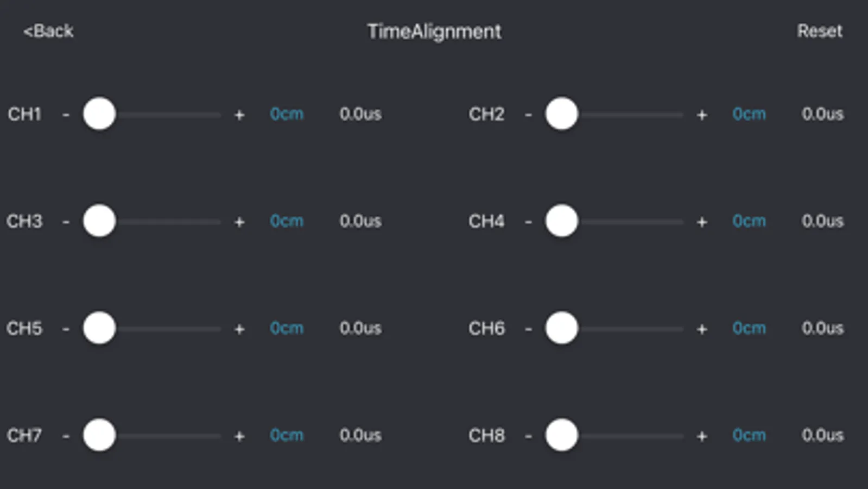Image resolution: width=868 pixels, height=489 pixels.
Task: Click the minus button for CH5
Action: pyautogui.click(x=67, y=328)
